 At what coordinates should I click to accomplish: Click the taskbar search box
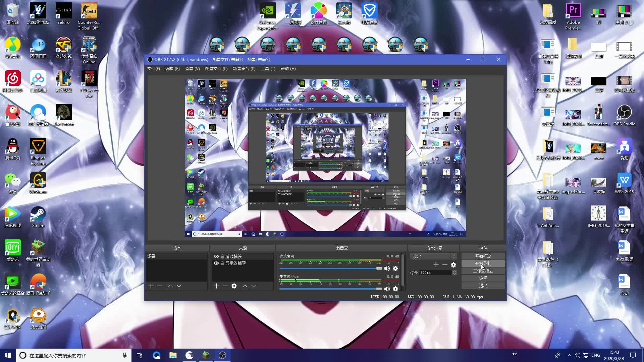74,355
